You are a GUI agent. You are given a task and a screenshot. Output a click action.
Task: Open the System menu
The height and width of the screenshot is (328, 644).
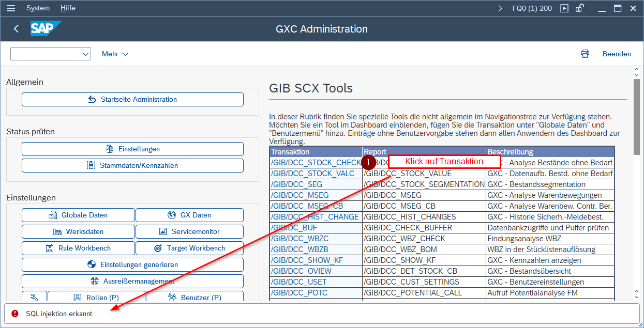(38, 8)
